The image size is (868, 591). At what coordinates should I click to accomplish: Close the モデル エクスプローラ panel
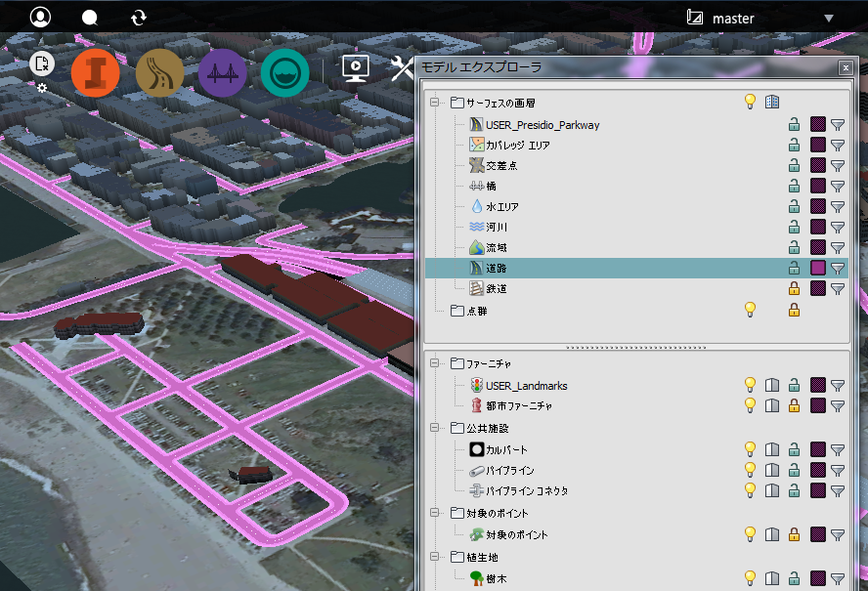tap(846, 68)
